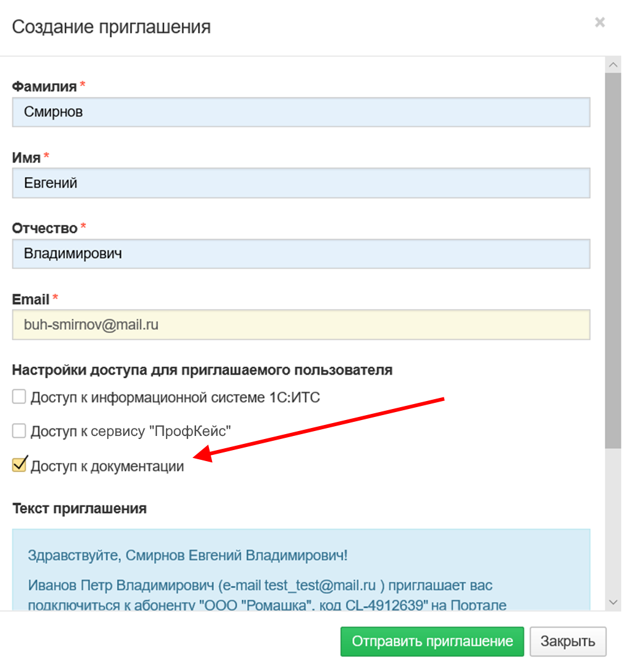Screen dimensions: 622x672
Task: Close the dialog with the X icon
Action: pyautogui.click(x=600, y=23)
